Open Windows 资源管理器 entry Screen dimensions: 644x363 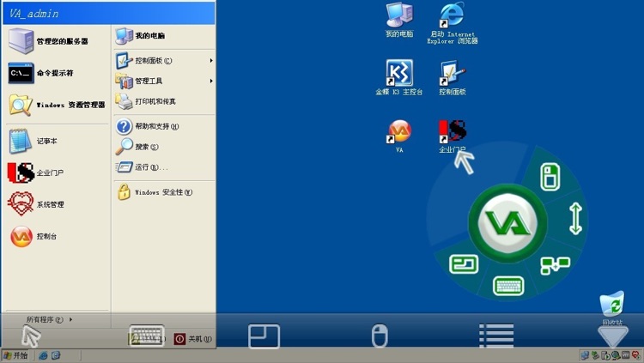click(x=57, y=105)
